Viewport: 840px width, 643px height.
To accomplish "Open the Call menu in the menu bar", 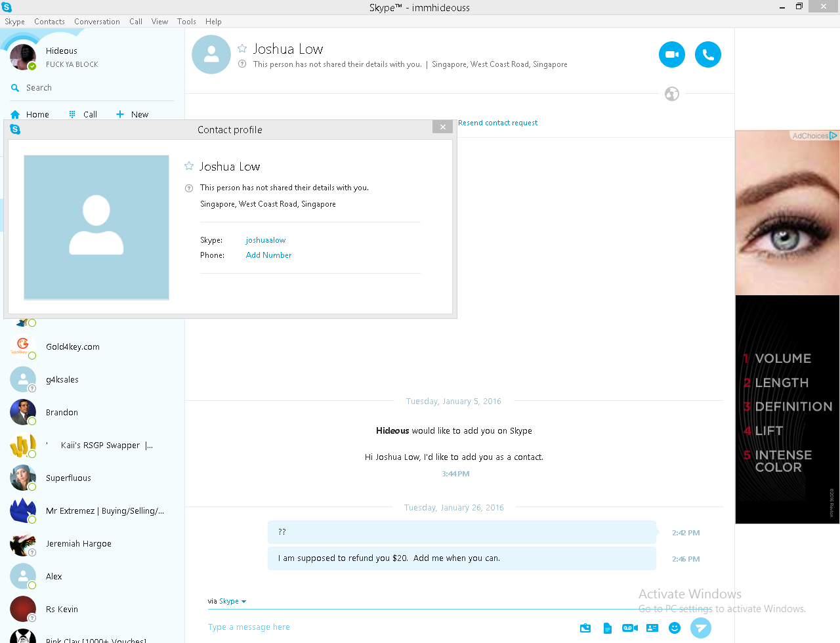I will (x=136, y=22).
